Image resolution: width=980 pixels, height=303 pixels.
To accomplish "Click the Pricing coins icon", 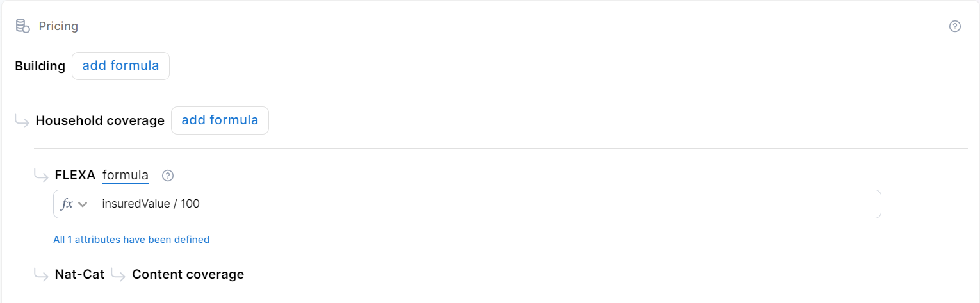I will coord(22,26).
